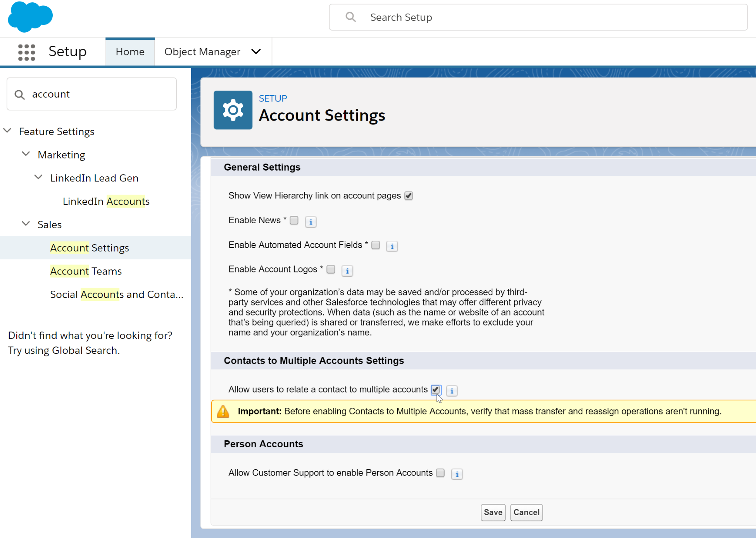Click the sidebar search field containing account
The width and height of the screenshot is (756, 538).
pyautogui.click(x=91, y=94)
